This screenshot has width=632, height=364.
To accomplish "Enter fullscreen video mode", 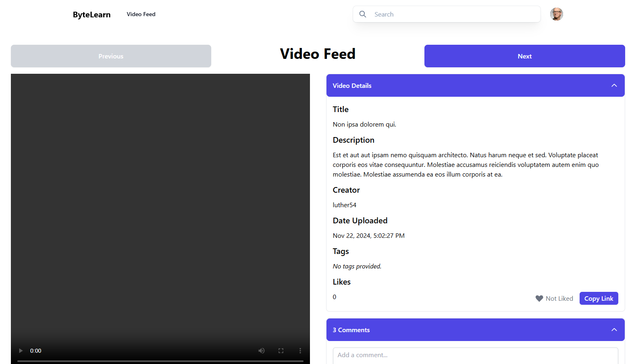I will coord(281,351).
